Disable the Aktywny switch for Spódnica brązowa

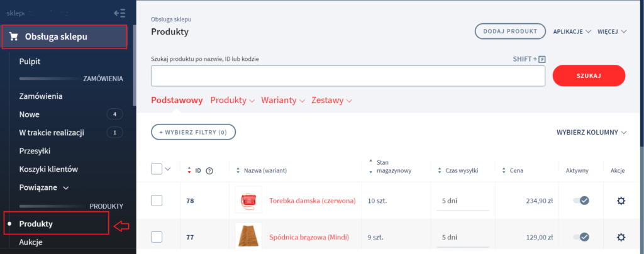pyautogui.click(x=580, y=237)
